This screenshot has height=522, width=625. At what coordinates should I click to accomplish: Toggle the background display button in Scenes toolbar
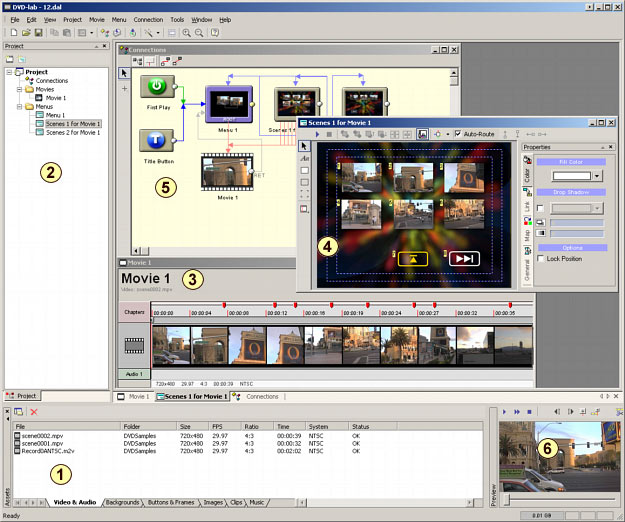pyautogui.click(x=423, y=134)
